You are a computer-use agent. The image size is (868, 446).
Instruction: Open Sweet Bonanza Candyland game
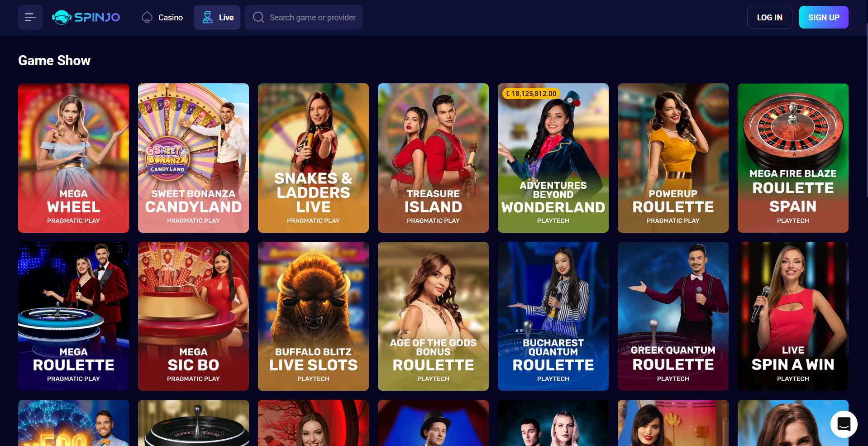[x=193, y=158]
